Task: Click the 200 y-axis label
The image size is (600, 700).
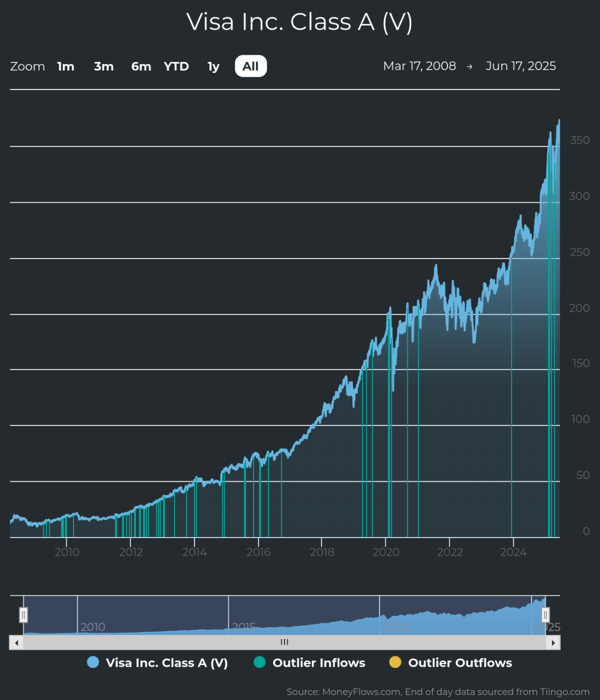Action: pyautogui.click(x=580, y=308)
